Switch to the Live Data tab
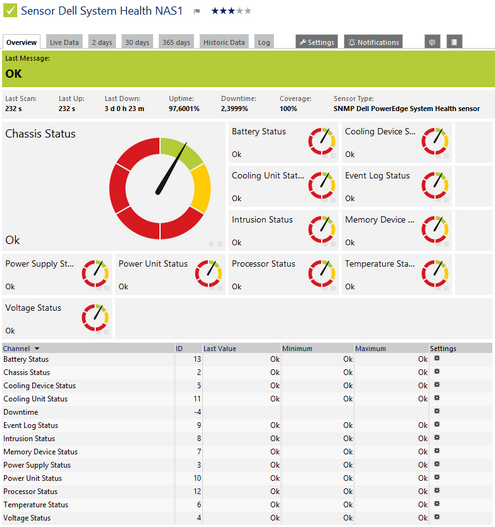The width and height of the screenshot is (495, 527). (64, 42)
